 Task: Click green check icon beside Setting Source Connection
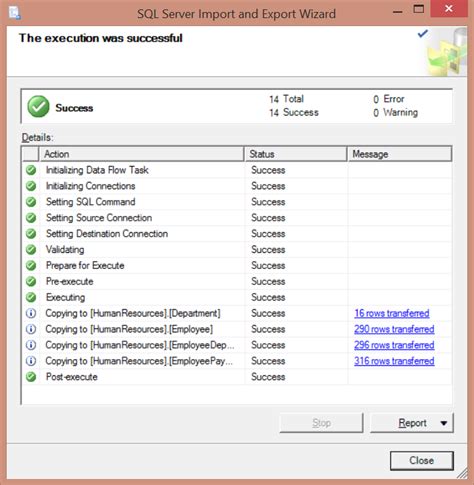point(31,218)
